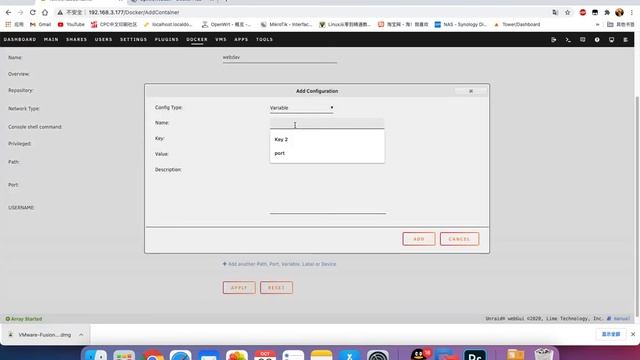Open the Chrome home page
640x360 pixels.
pyautogui.click(x=45, y=12)
